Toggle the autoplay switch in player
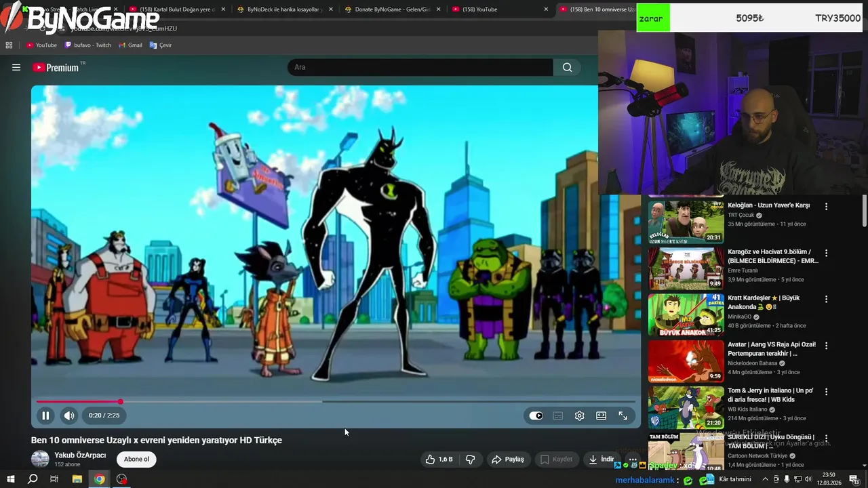 (536, 415)
